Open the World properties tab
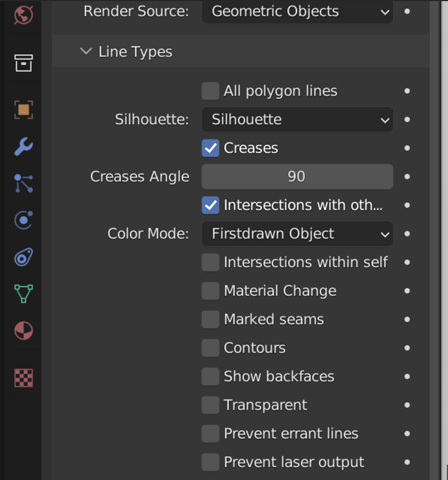Image resolution: width=448 pixels, height=480 pixels. [x=23, y=13]
